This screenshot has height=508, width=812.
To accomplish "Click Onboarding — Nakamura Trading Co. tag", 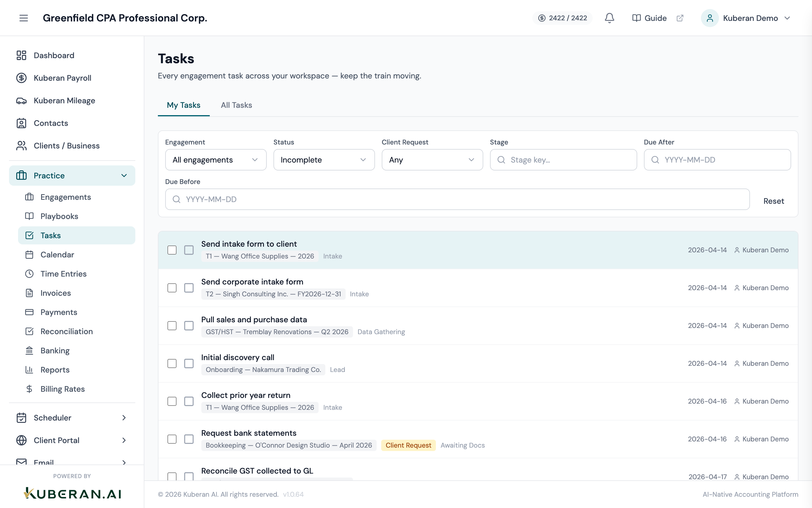I will (263, 370).
